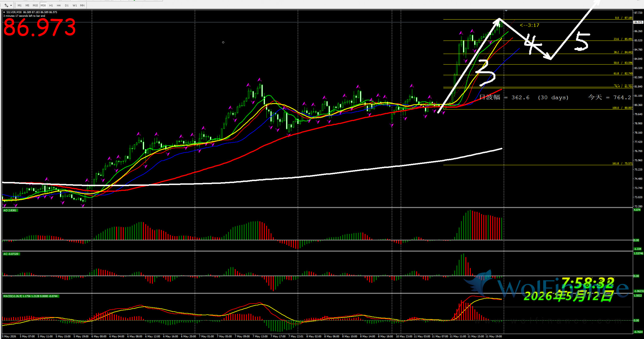Select the active M30 timeframe button
644x339 pixels.
pyautogui.click(x=43, y=5)
